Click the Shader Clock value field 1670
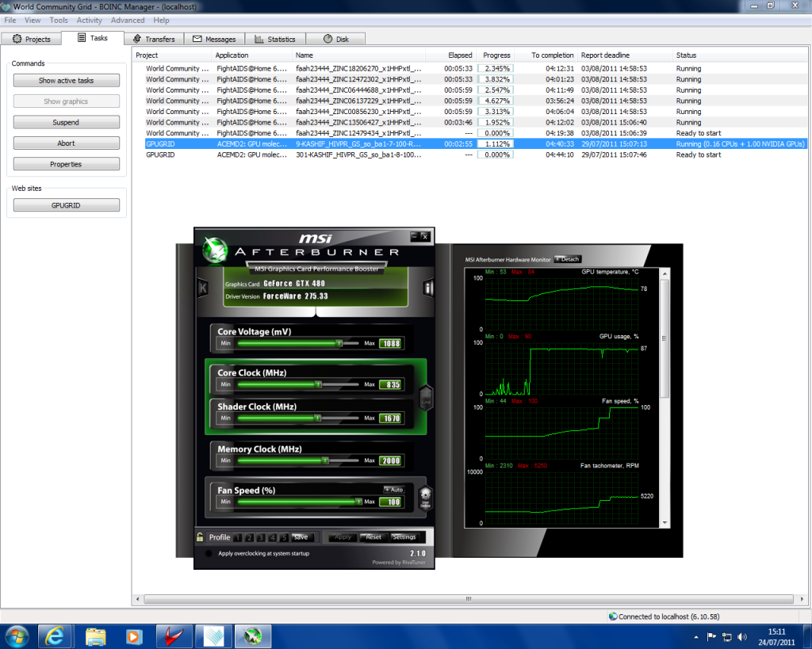812x649 pixels. 391,418
